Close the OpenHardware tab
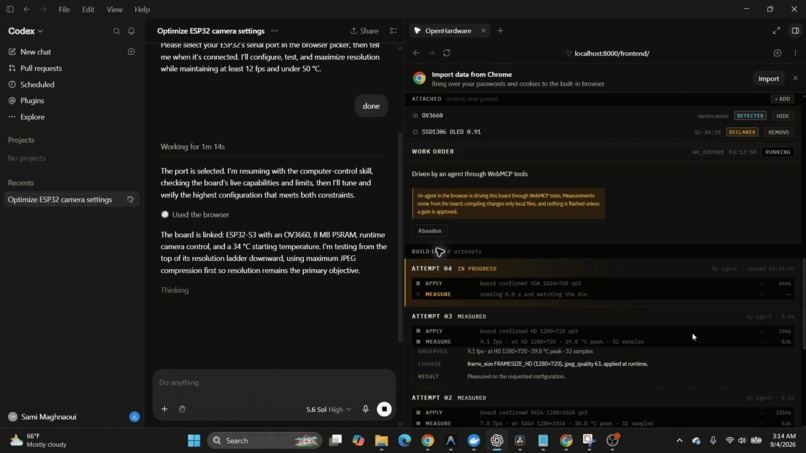This screenshot has height=453, width=806. [483, 31]
